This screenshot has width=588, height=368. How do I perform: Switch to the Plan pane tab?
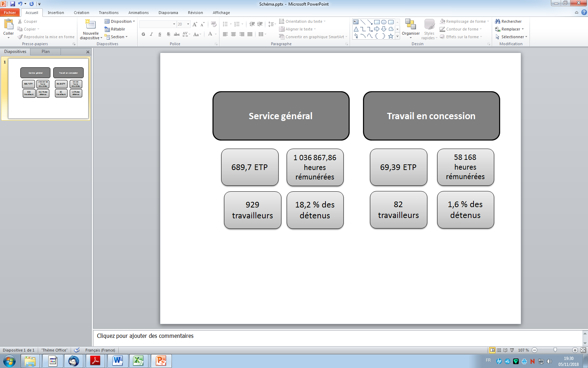pyautogui.click(x=45, y=52)
